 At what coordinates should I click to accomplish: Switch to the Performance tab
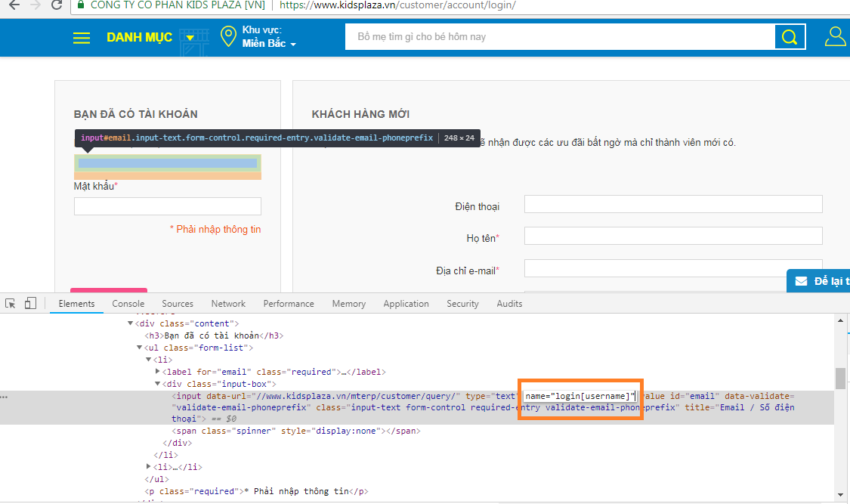tap(289, 303)
